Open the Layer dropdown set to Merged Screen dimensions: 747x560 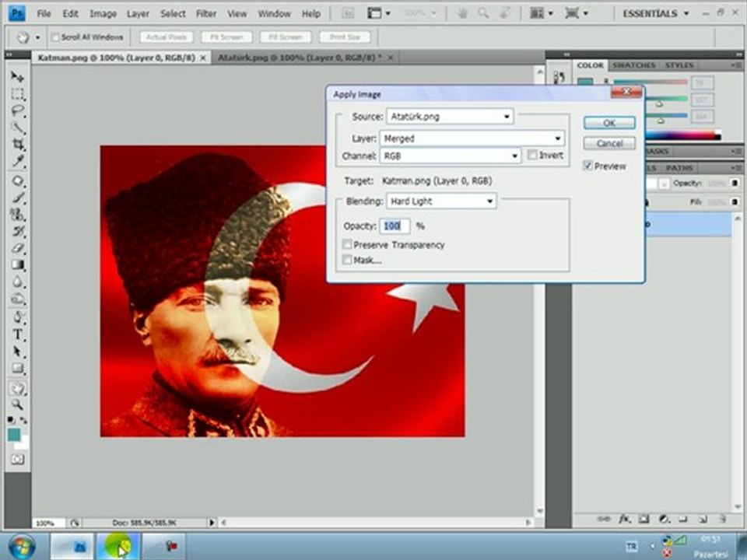(x=472, y=138)
